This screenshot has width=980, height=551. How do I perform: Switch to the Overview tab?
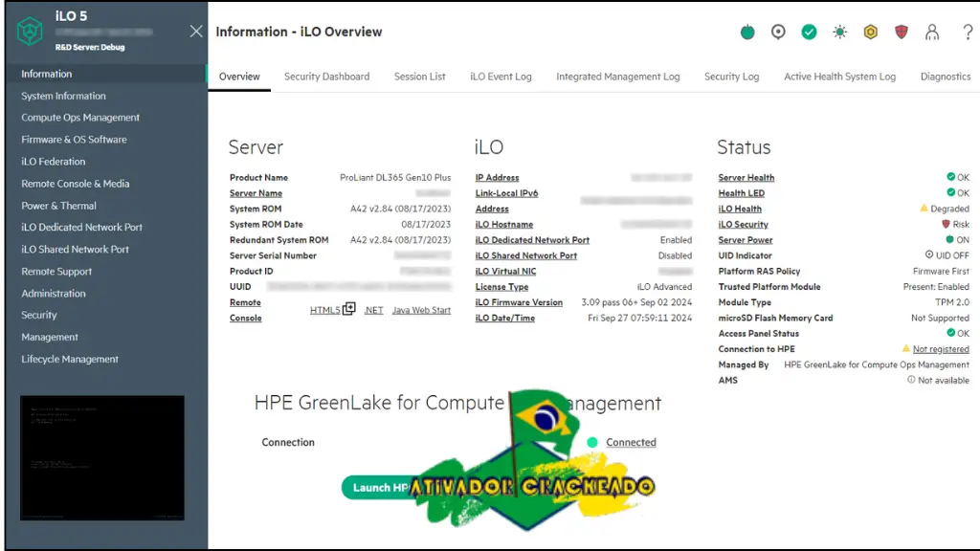(x=239, y=77)
